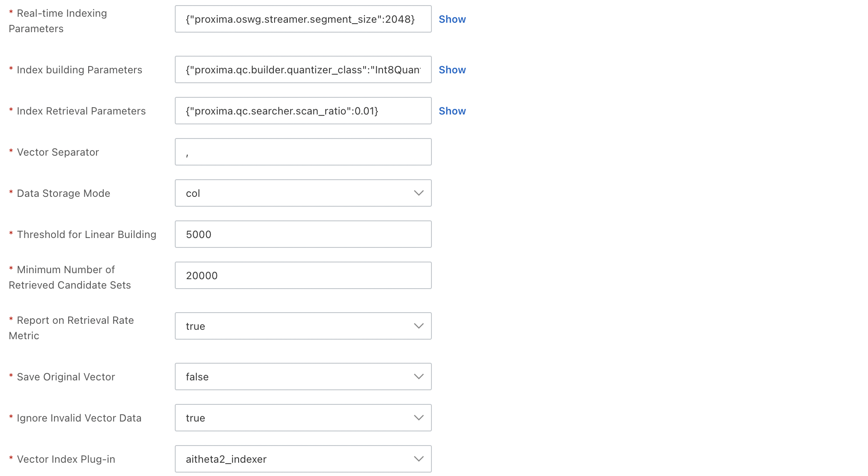Click the Vector Separator label text
Viewport: 868px width, 476px height.
[58, 152]
